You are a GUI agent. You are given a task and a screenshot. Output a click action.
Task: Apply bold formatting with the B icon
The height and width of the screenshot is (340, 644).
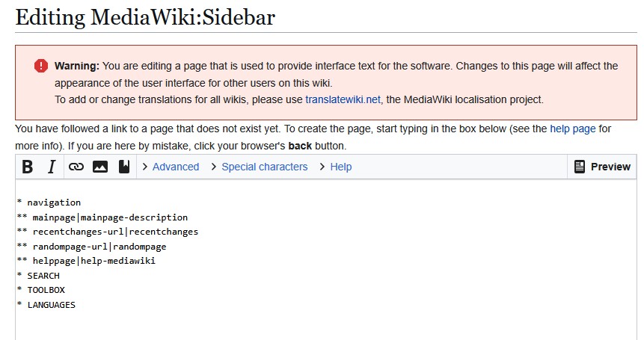28,167
